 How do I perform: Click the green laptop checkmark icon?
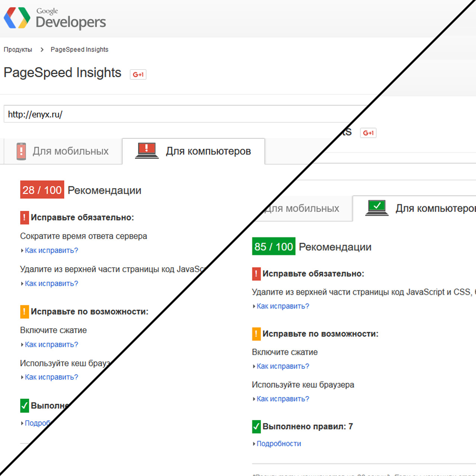[377, 208]
